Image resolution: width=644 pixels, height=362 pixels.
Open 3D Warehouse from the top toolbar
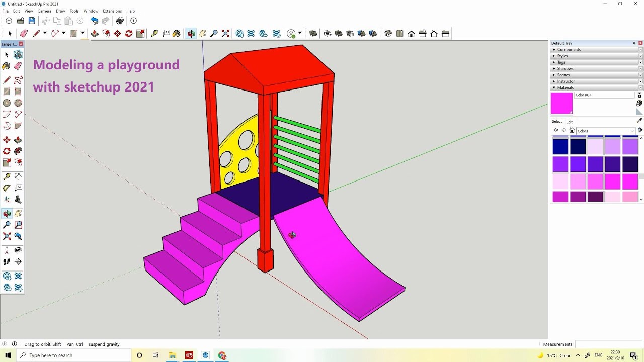(240, 34)
